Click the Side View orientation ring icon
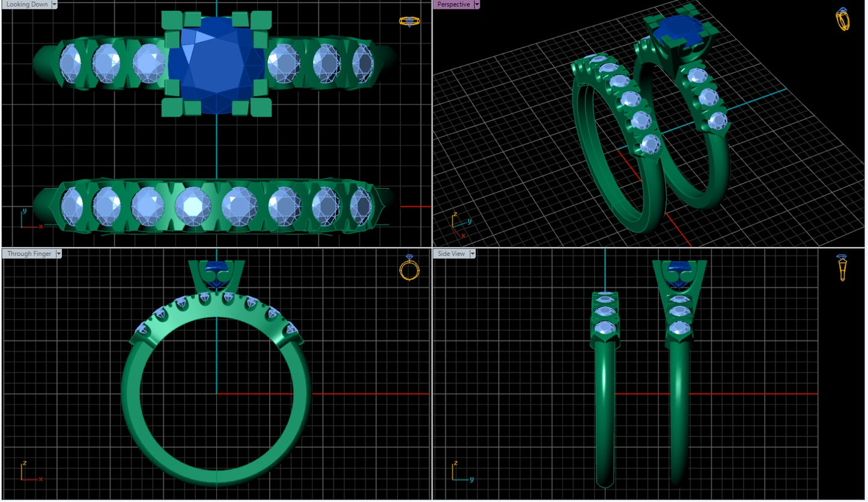 point(842,268)
